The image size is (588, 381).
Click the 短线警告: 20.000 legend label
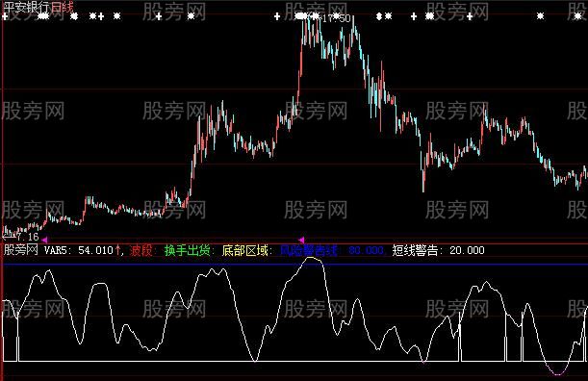click(439, 250)
